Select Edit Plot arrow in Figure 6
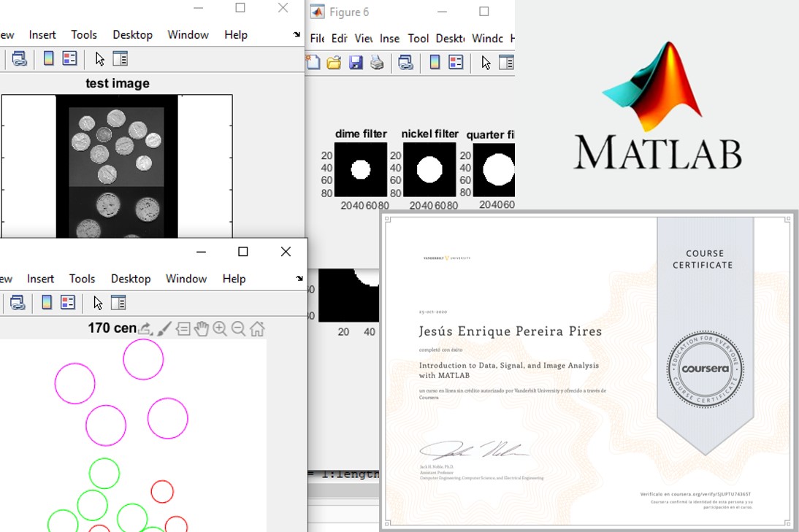This screenshot has width=799, height=532. click(486, 63)
